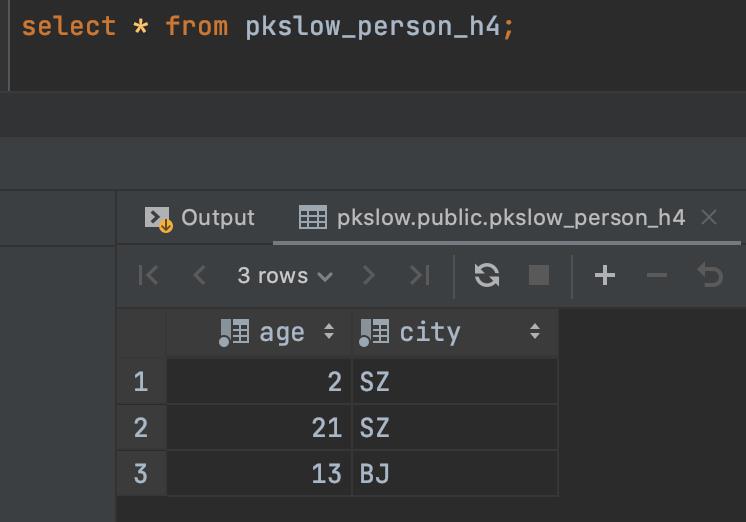Sort by the city column arrows
This screenshot has width=746, height=522.
(x=535, y=332)
